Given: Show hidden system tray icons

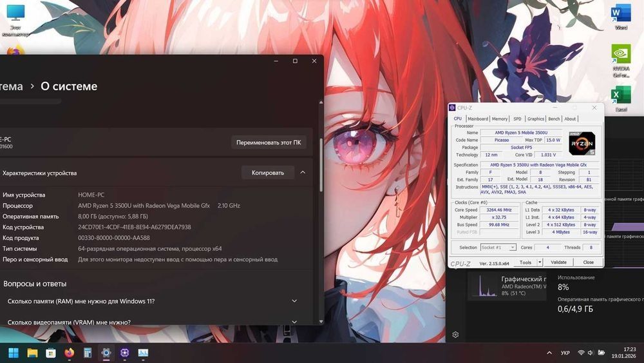Looking at the screenshot, I should click(x=549, y=353).
